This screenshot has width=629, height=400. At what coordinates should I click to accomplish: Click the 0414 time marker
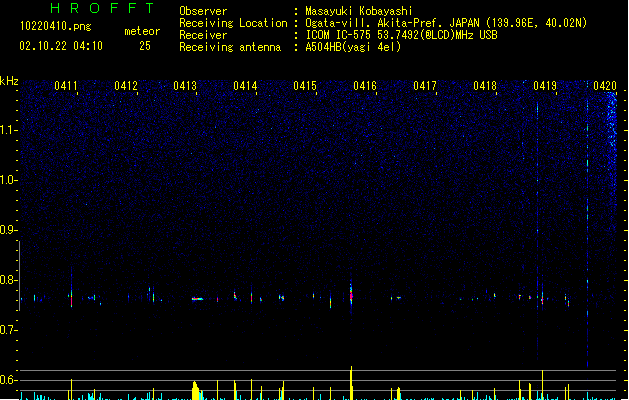245,86
